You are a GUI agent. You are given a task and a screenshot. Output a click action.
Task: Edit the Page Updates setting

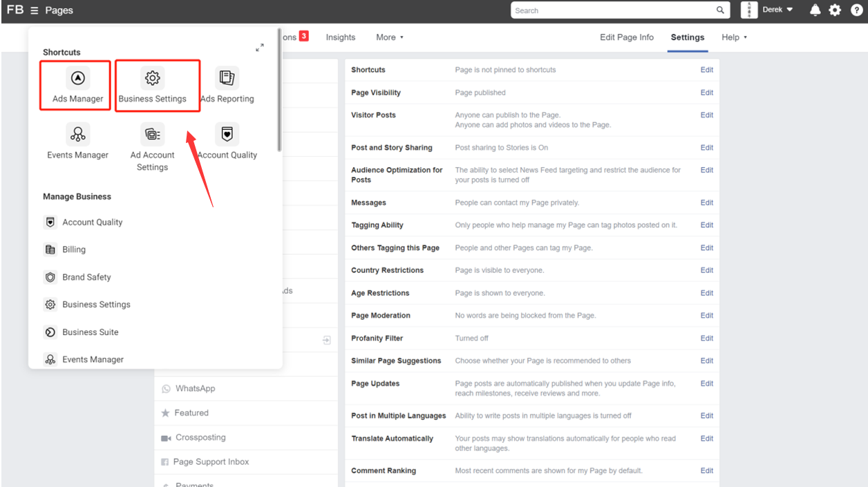point(707,383)
